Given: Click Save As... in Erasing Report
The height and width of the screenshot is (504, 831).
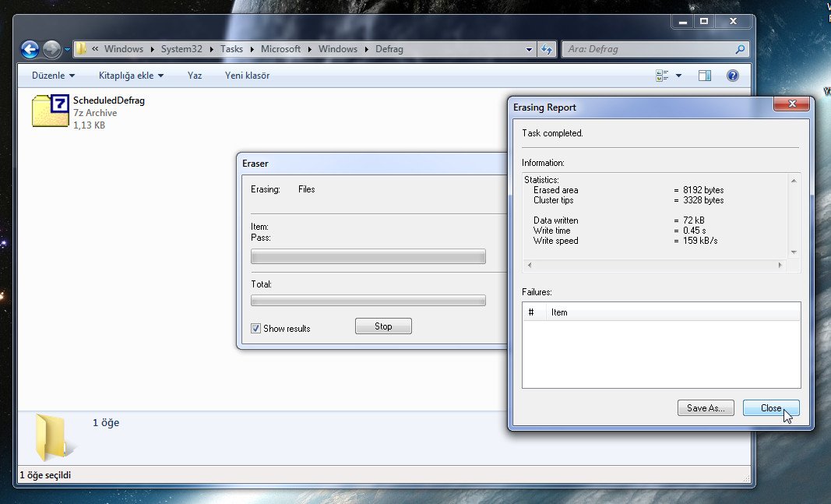Looking at the screenshot, I should (x=706, y=407).
